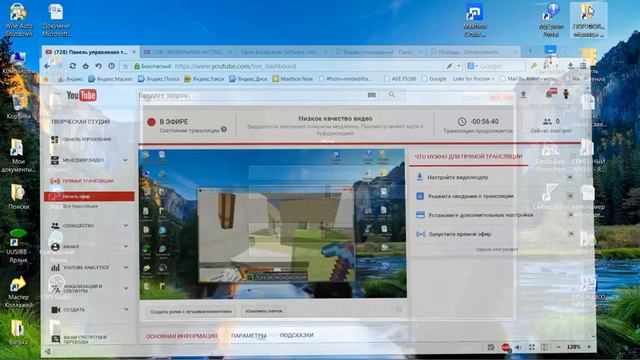
Task: Click the browser home icon
Action: (x=85, y=66)
